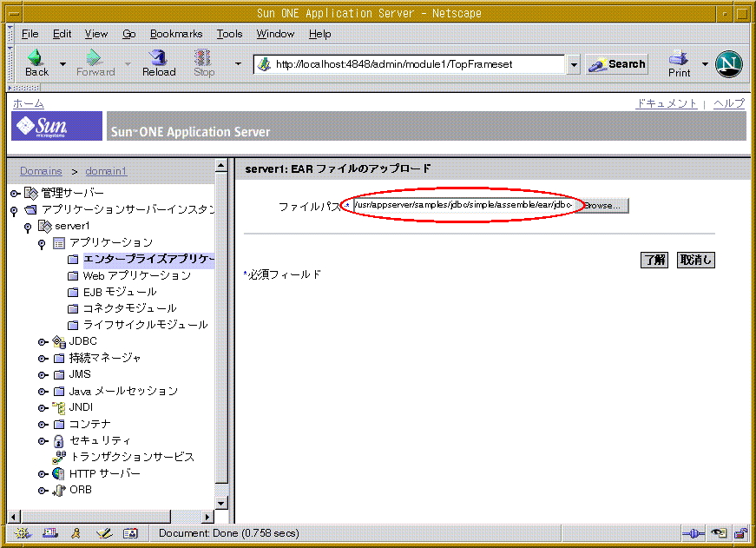The image size is (756, 548).
Task: Click the Browse... button
Action: tap(603, 206)
